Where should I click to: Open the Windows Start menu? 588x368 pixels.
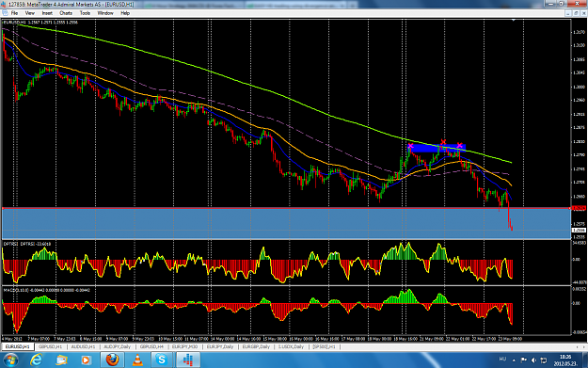pos(10,360)
